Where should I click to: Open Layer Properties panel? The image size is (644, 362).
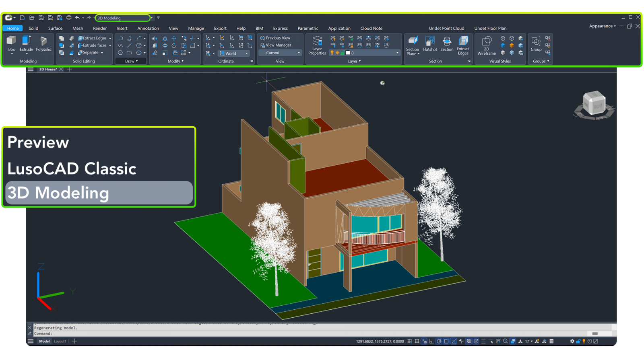pyautogui.click(x=317, y=45)
